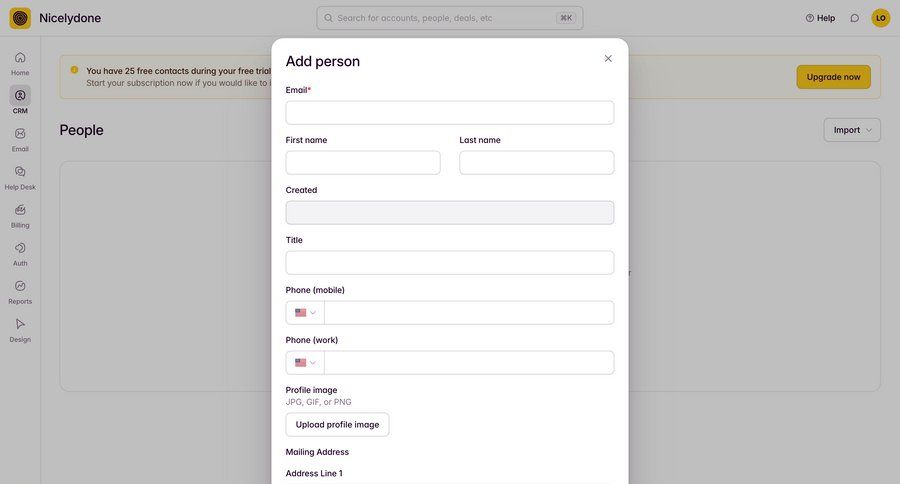900x484 pixels.
Task: Focus the global search field
Action: click(x=449, y=18)
